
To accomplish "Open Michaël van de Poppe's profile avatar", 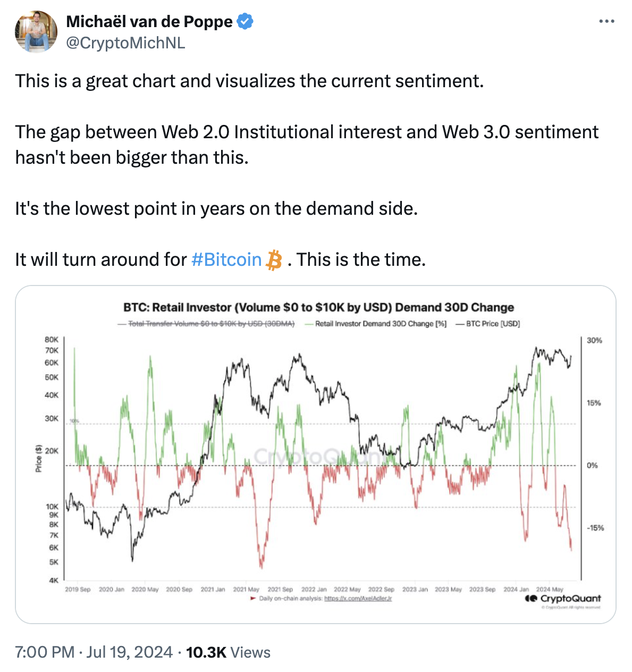I will (36, 32).
